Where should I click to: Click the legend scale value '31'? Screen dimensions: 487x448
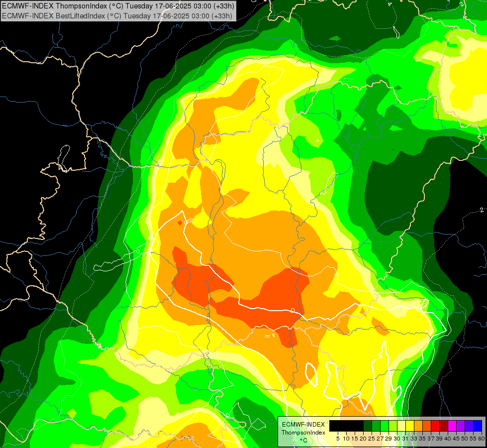click(x=406, y=439)
